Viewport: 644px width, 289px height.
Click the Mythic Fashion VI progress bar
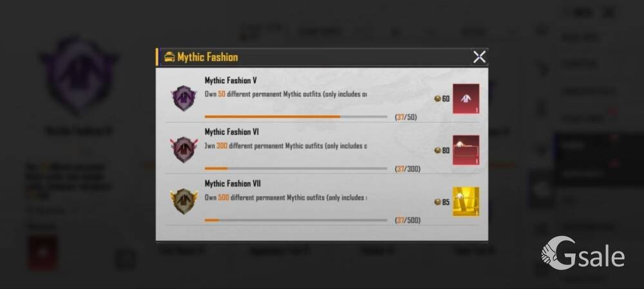[296, 168]
